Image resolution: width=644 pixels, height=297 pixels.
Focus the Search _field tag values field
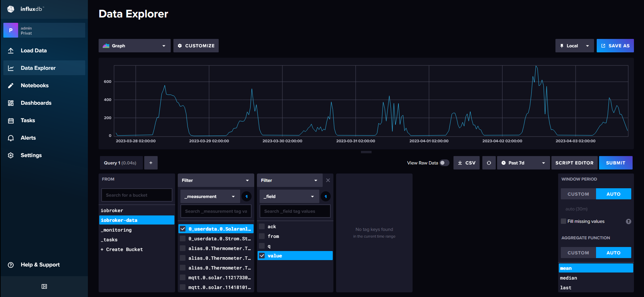point(295,211)
